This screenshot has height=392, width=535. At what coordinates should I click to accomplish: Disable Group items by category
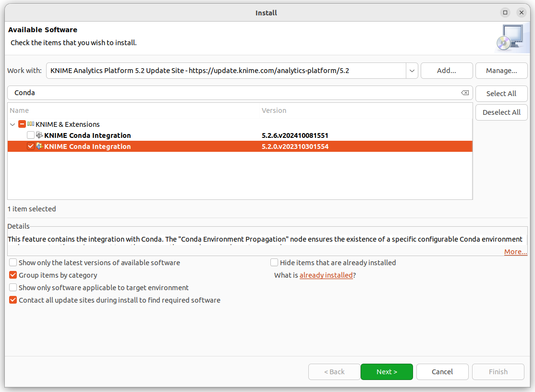point(13,275)
